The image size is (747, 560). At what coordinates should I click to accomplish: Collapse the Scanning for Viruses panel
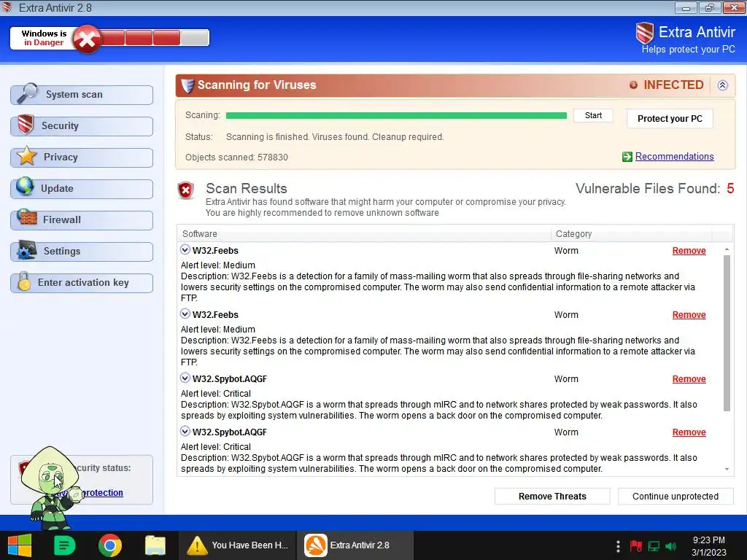click(723, 85)
